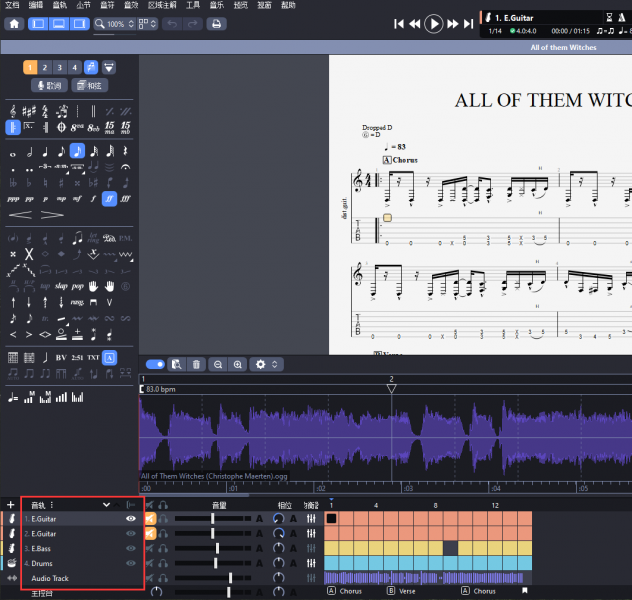Switch to the All of them Witches tab

tap(563, 47)
